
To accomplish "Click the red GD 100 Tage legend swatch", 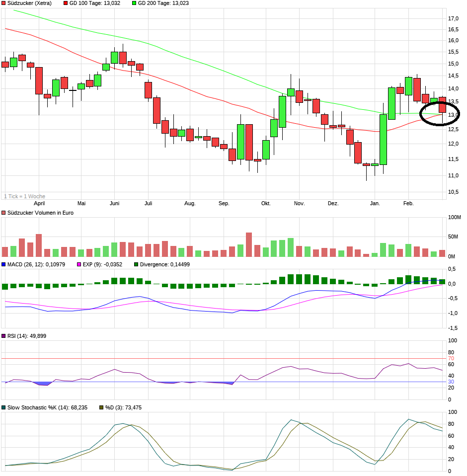I will [66, 3].
